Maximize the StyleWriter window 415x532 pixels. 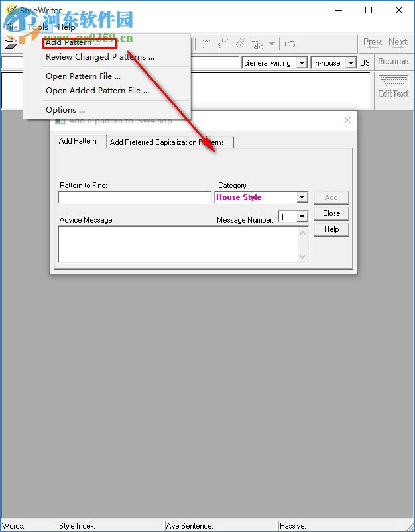369,10
